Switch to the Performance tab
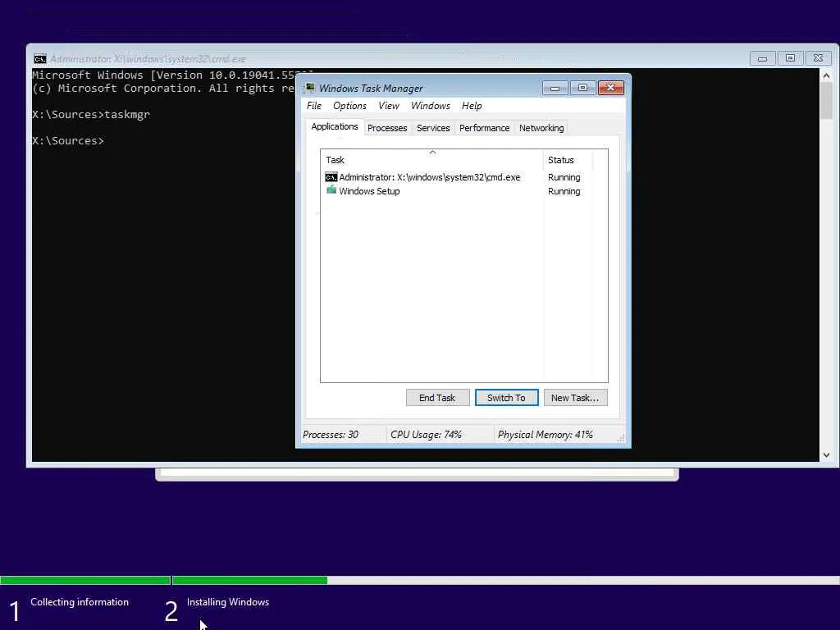 point(484,128)
